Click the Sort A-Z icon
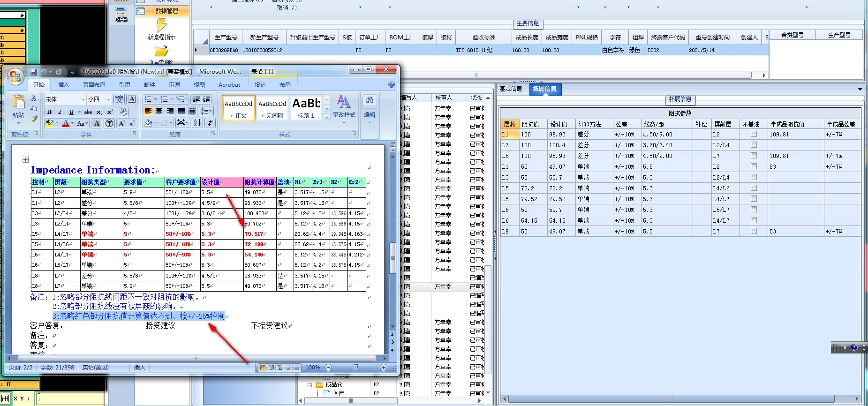Image resolution: width=868 pixels, height=406 pixels. pos(197,123)
